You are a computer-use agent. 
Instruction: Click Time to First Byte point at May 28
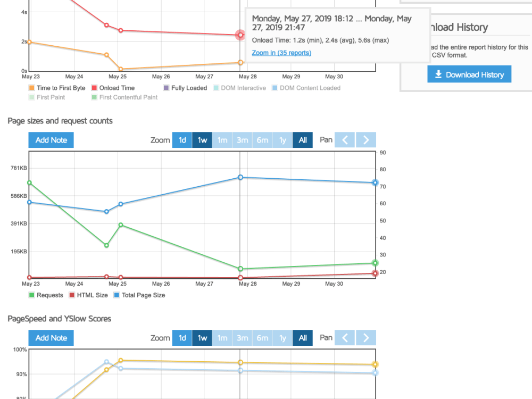240,62
